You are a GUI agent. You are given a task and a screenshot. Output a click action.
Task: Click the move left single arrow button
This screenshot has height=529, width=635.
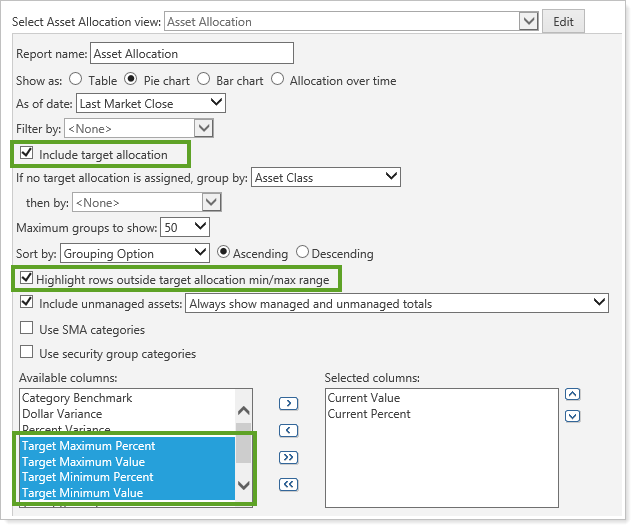(x=288, y=431)
